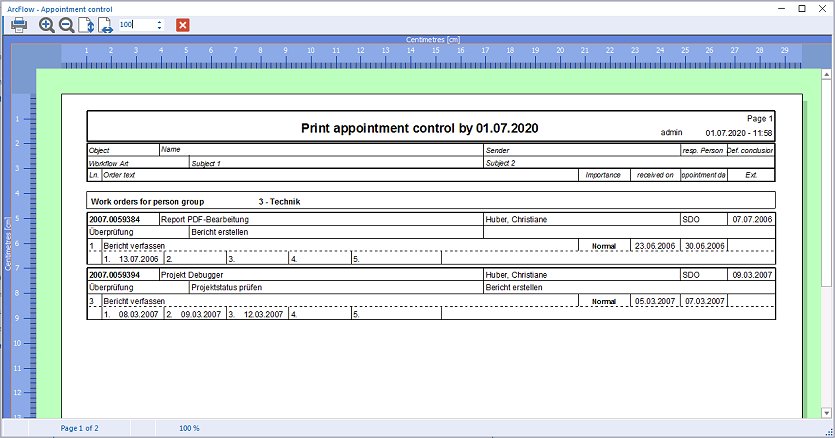Viewport: 835px width, 438px height.
Task: Increase zoom percentage with spinner up arrow
Action: [x=159, y=22]
